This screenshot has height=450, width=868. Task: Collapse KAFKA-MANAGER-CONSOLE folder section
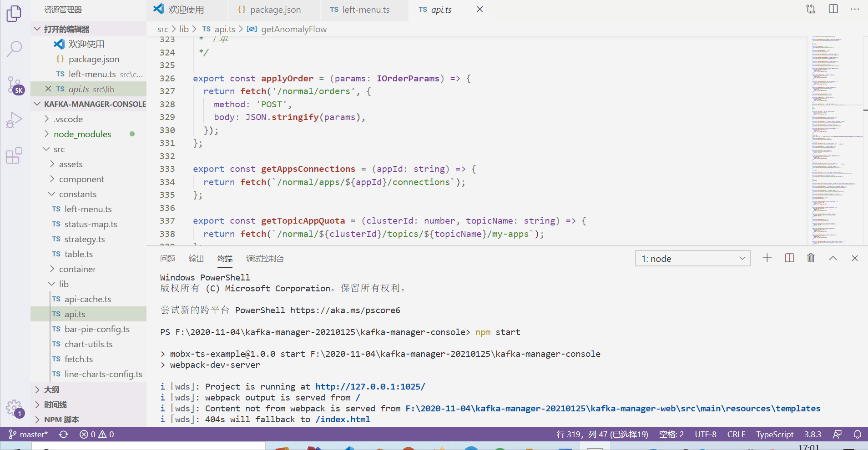(x=89, y=104)
